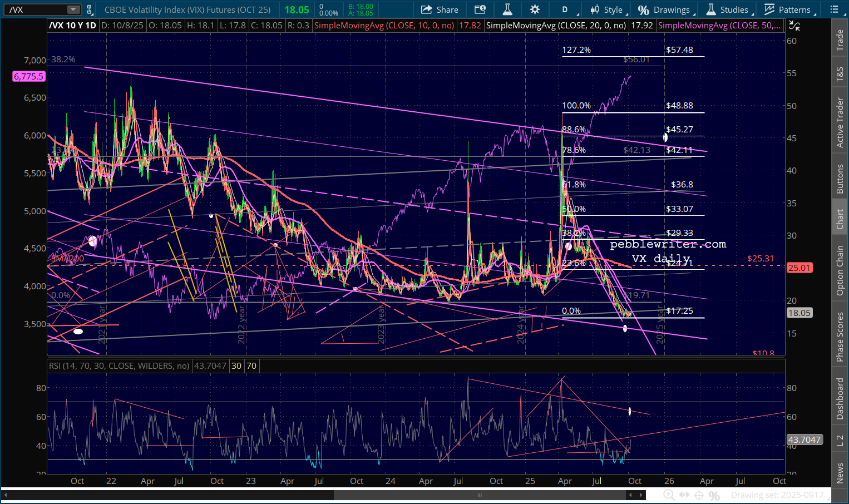Click the zoom in magnifier icon
849x504 pixels.
(x=669, y=495)
